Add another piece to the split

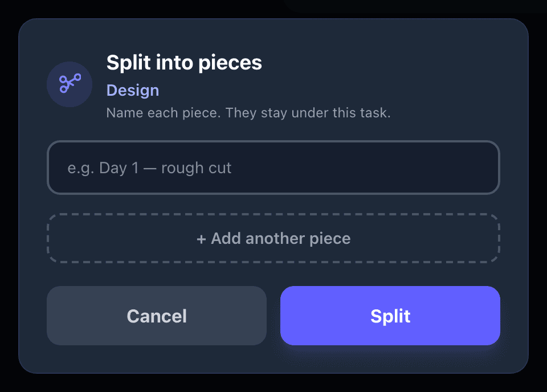[x=273, y=238]
